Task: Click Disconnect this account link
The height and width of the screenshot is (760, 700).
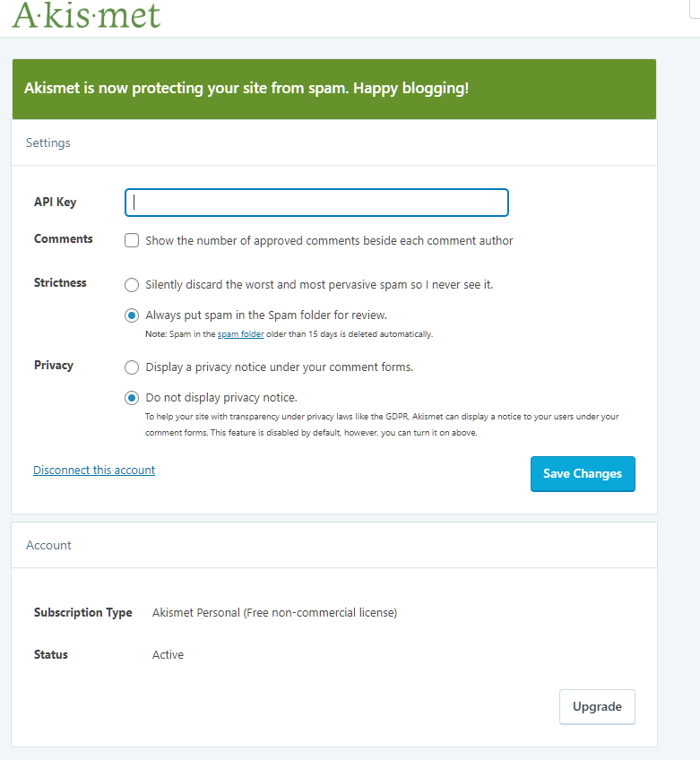Action: click(94, 470)
